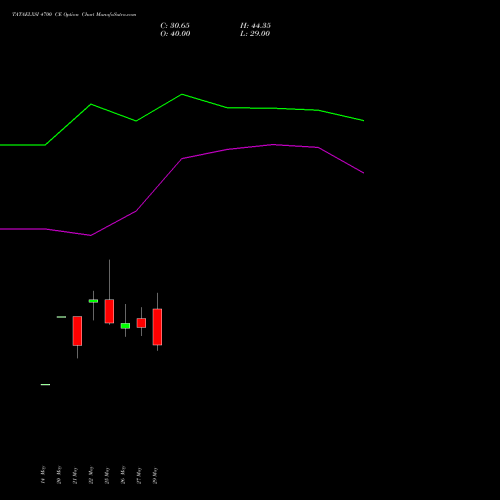
Task: Select the green candle for 26 May
Action: pyautogui.click(x=125, y=326)
